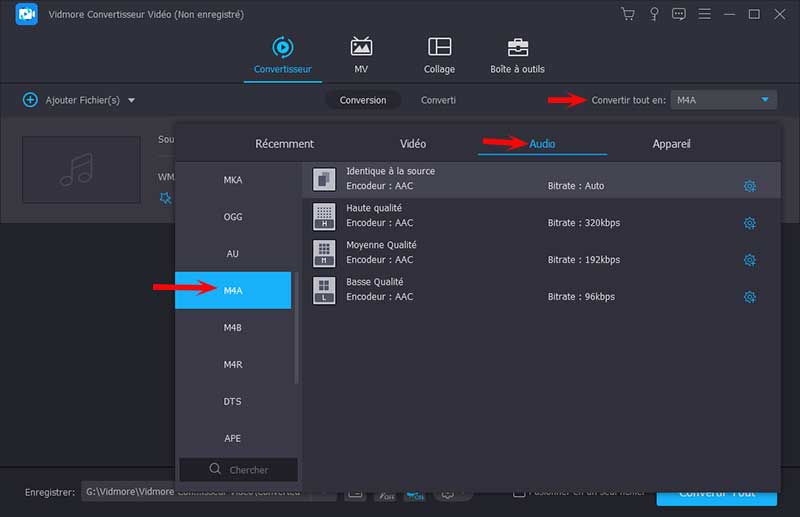
Task: Switch to the Vidéo format tab
Action: (413, 144)
